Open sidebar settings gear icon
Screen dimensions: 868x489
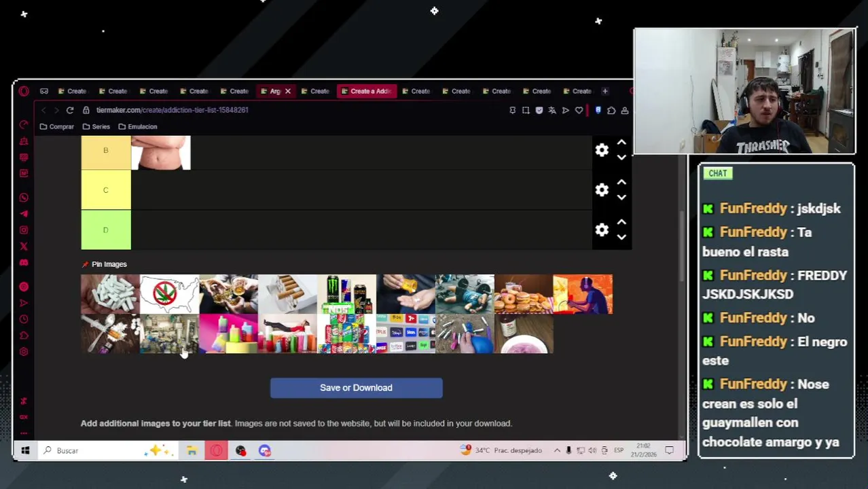coord(24,352)
